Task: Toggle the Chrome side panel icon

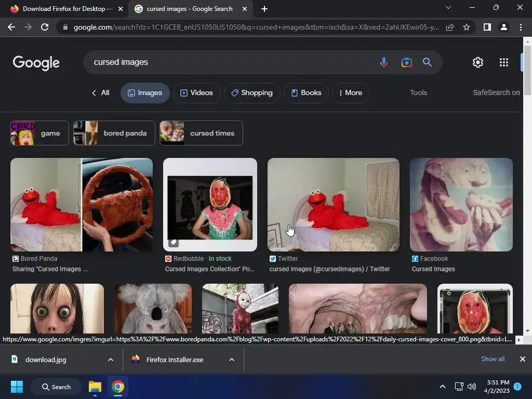Action: (x=487, y=27)
